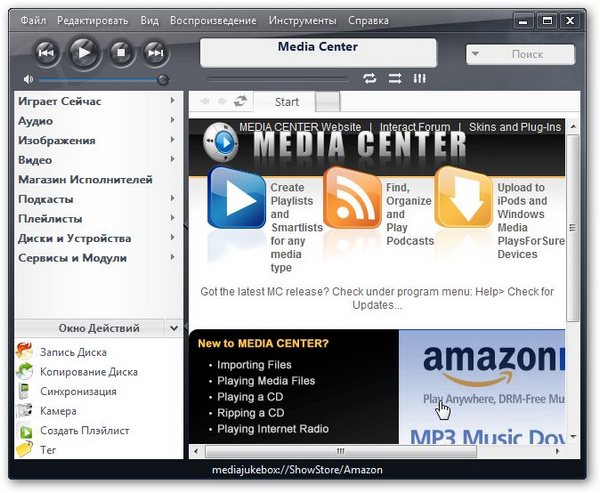Click the volume speaker icon
This screenshot has width=600, height=493.
(x=29, y=78)
